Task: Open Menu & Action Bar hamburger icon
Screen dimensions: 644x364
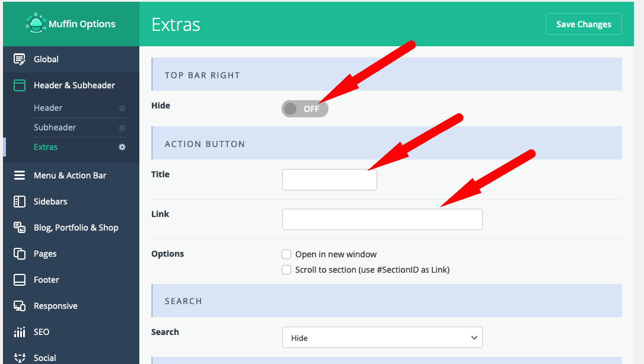Action: 20,175
